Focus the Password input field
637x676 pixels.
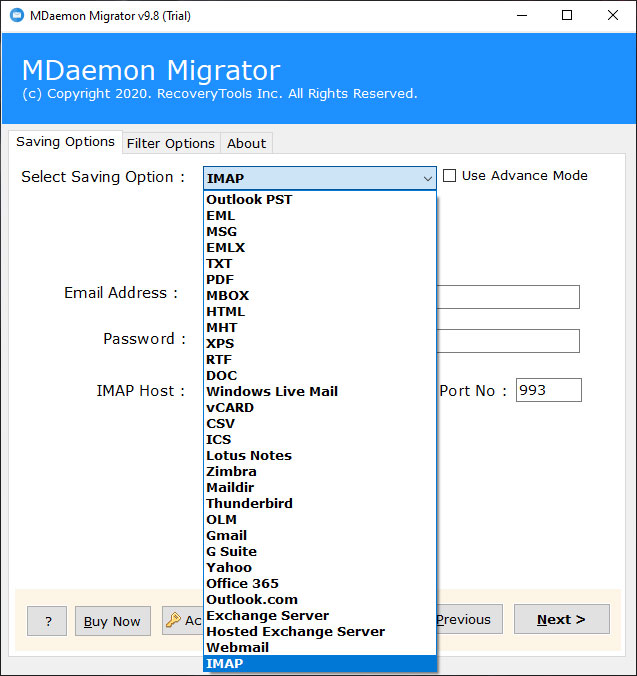tap(508, 341)
